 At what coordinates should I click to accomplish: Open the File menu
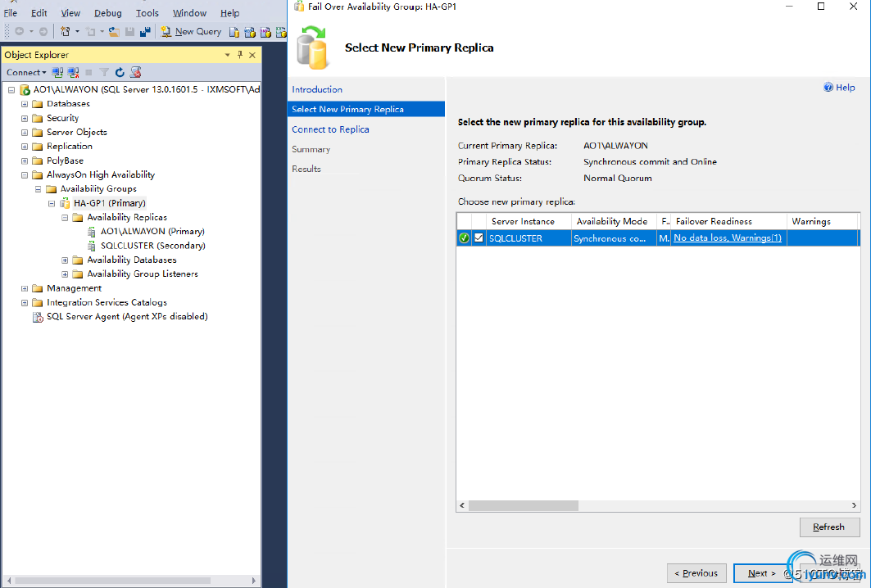(x=11, y=13)
